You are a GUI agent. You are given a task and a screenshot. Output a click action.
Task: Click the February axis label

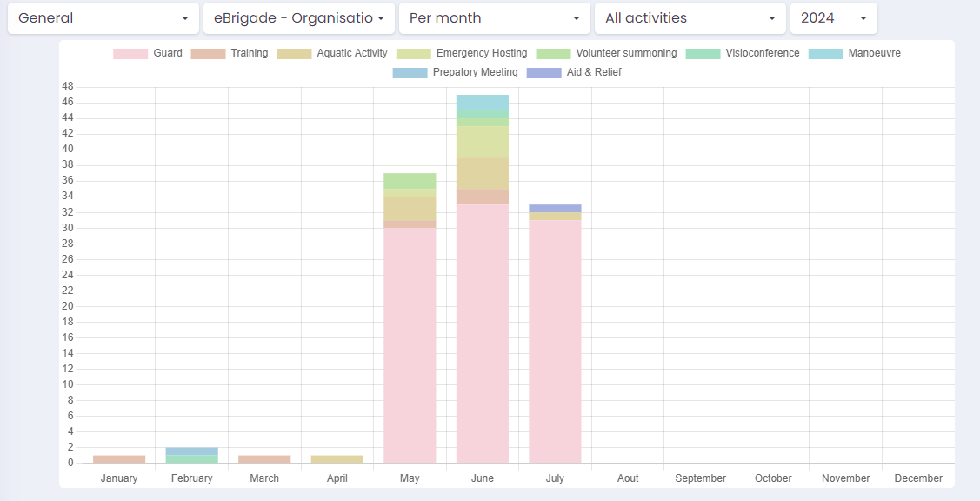[x=192, y=478]
